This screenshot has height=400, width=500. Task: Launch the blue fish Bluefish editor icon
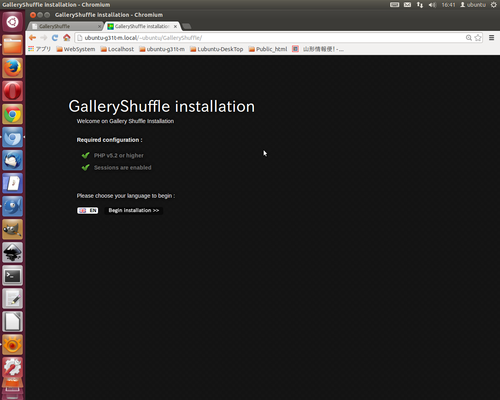coord(13,206)
